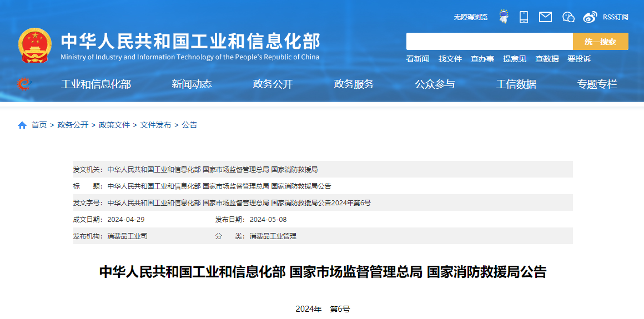Screen dimensions: 644x319
Task: Open the 工业和信息化部 navigation menu
Action: pos(95,84)
